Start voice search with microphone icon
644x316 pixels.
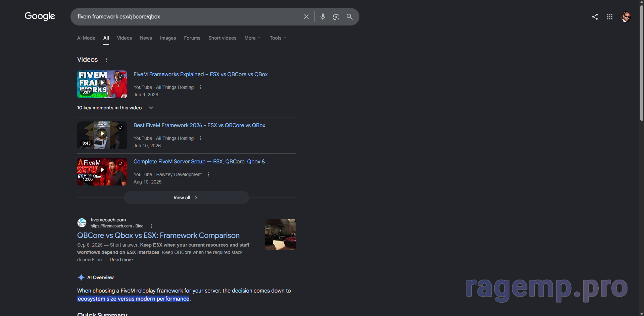point(323,17)
